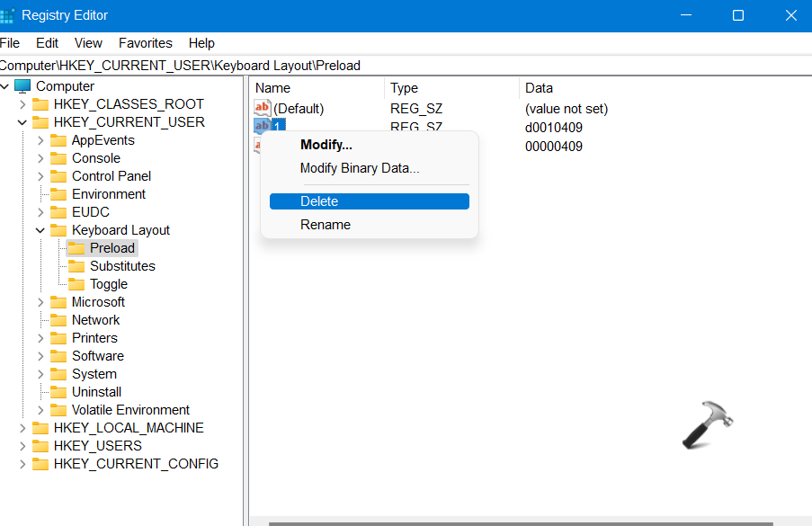Click the Name column header
The width and height of the screenshot is (812, 526).
pyautogui.click(x=273, y=88)
